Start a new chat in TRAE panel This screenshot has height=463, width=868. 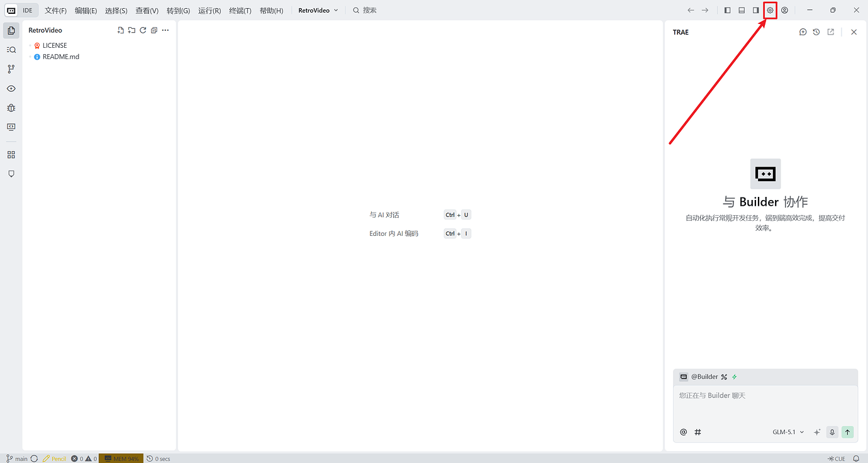803,32
